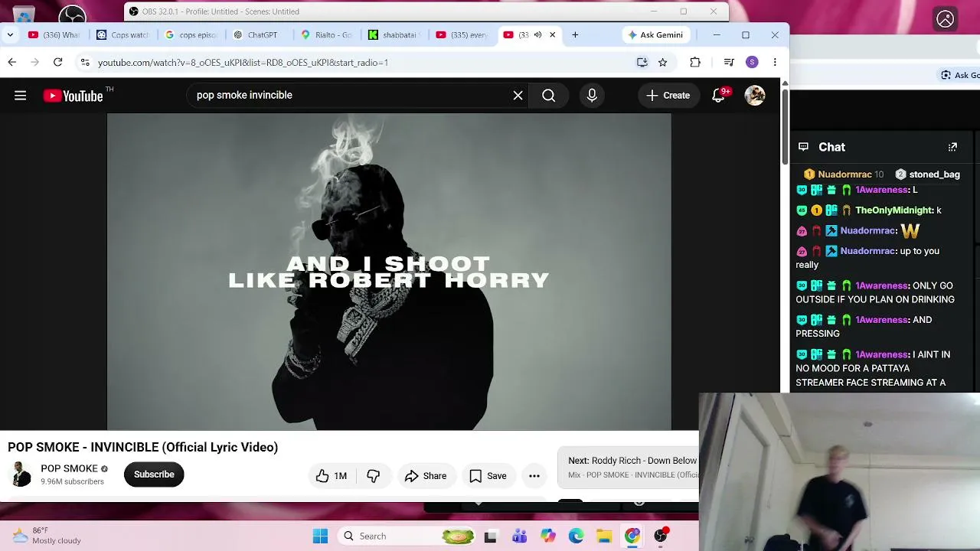This screenshot has height=551, width=980.
Task: Switch to the (336) YouTube tab
Action: [54, 35]
